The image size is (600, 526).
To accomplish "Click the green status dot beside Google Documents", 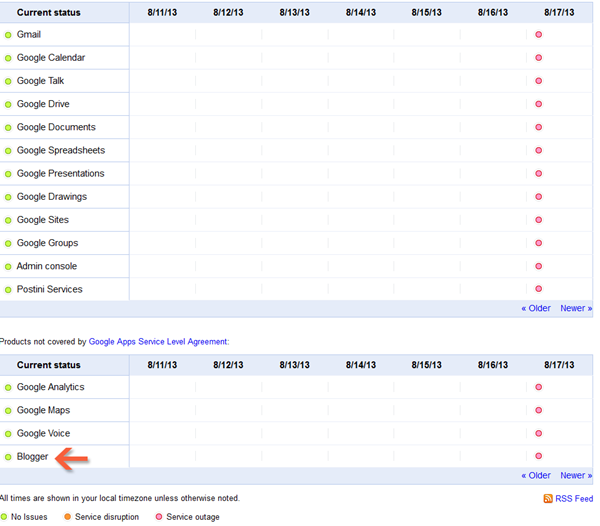I will point(8,128).
